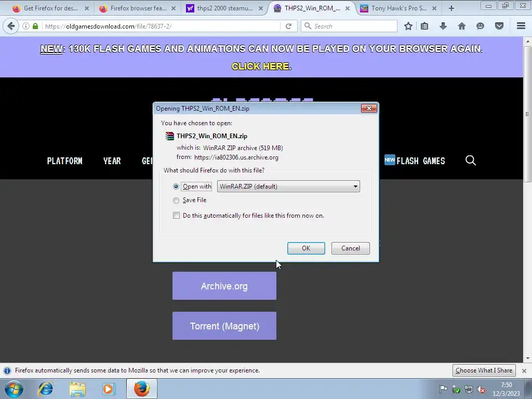The width and height of the screenshot is (532, 399).
Task: Select the 'Open with' radio button
Action: click(x=176, y=187)
